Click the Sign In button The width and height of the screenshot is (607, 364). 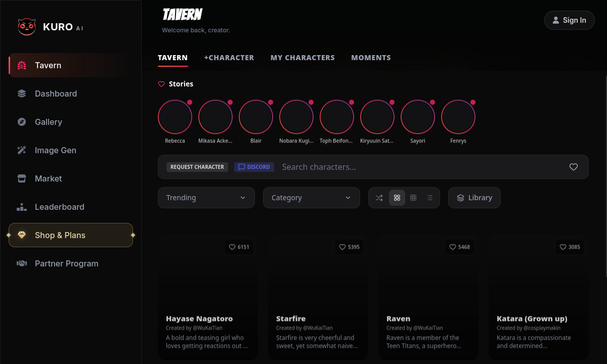(569, 20)
